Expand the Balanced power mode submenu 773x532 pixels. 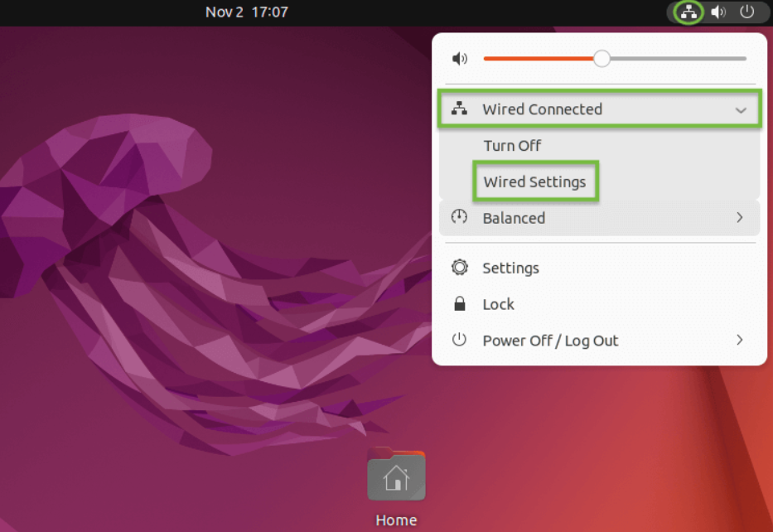[740, 217]
